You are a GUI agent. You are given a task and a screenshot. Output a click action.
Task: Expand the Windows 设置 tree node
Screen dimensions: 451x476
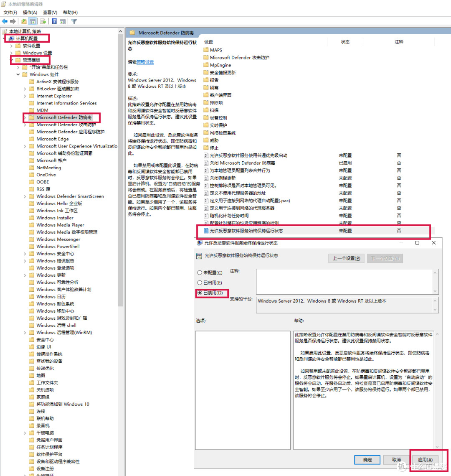[x=12, y=53]
